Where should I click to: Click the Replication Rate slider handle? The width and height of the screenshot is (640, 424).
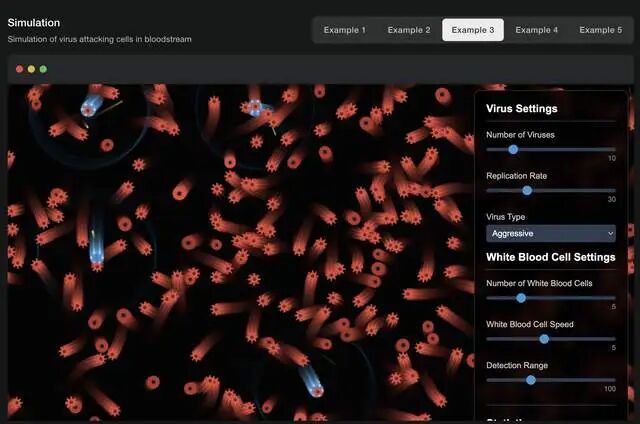[527, 190]
